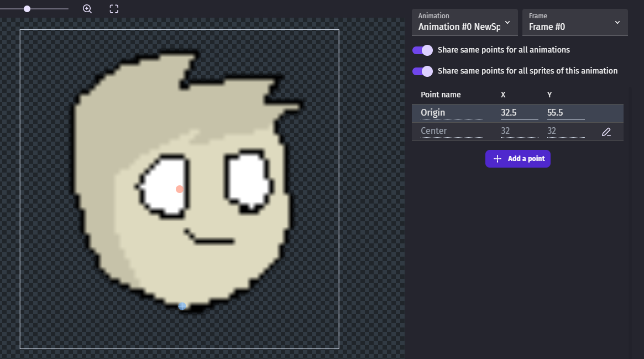Select the pink Center point marker
This screenshot has height=359, width=644.
click(179, 189)
